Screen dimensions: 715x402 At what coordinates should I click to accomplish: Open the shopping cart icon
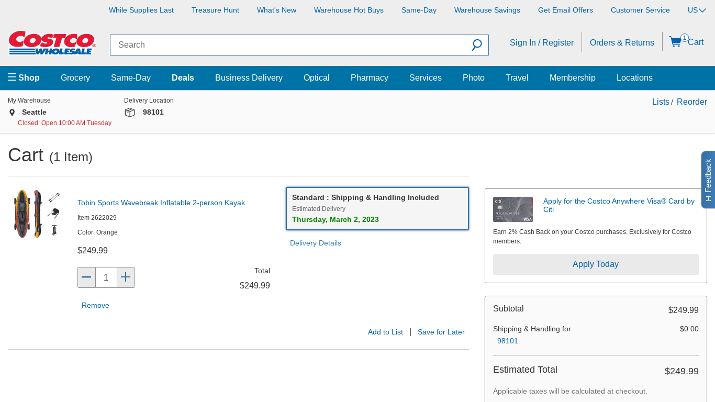click(675, 41)
